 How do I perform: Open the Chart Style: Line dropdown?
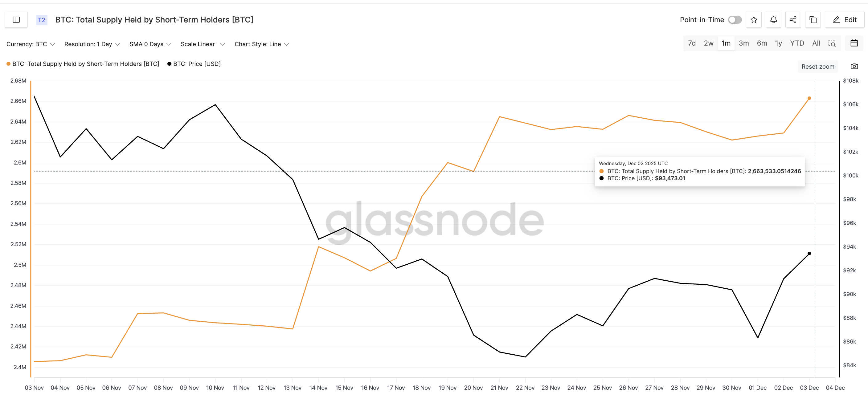261,44
